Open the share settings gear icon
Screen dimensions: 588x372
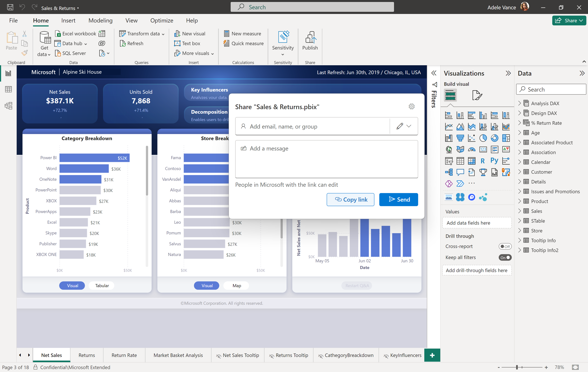[411, 107]
